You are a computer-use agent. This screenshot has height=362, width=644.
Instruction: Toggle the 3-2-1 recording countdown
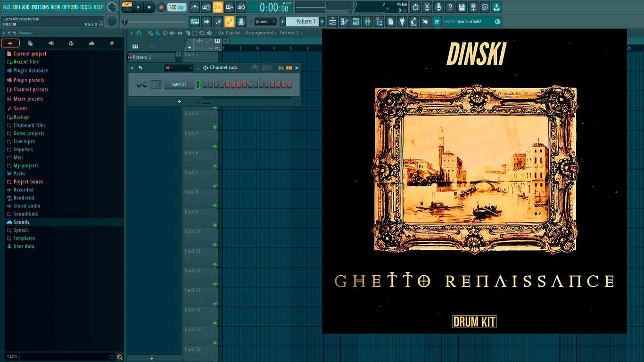pyautogui.click(x=218, y=7)
